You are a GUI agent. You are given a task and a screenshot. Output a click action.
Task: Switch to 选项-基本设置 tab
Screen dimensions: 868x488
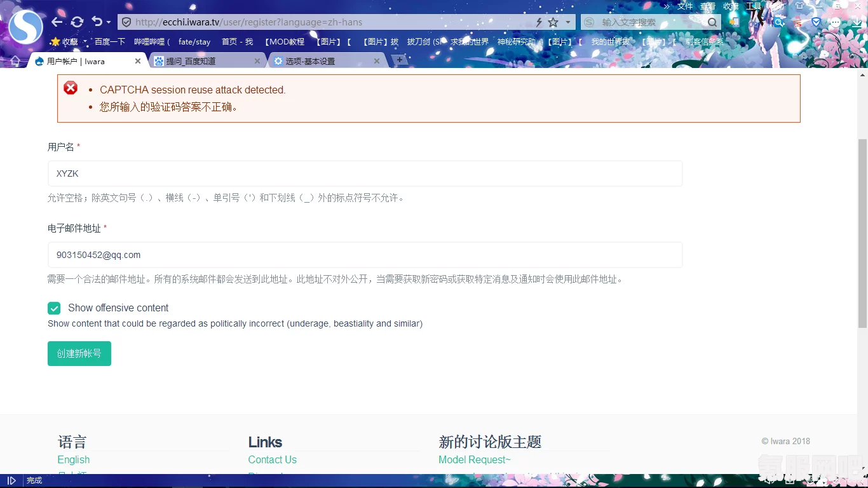[x=323, y=62]
